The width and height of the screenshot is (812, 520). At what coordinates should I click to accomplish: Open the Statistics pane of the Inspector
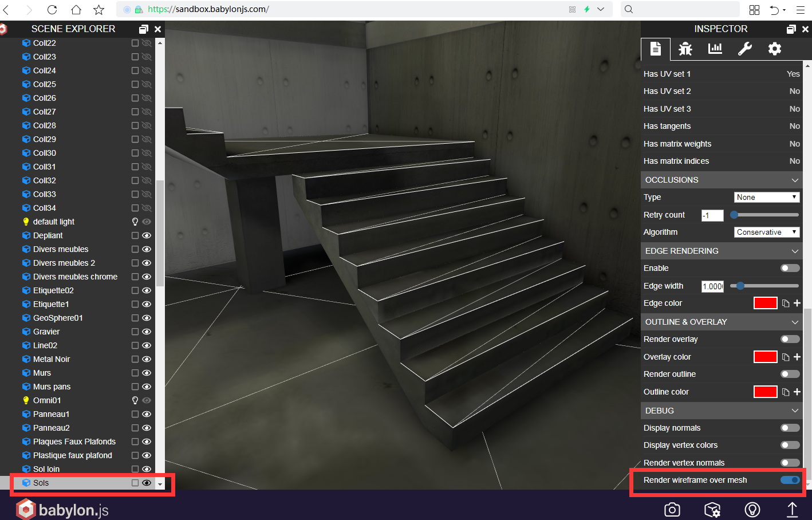click(x=715, y=49)
